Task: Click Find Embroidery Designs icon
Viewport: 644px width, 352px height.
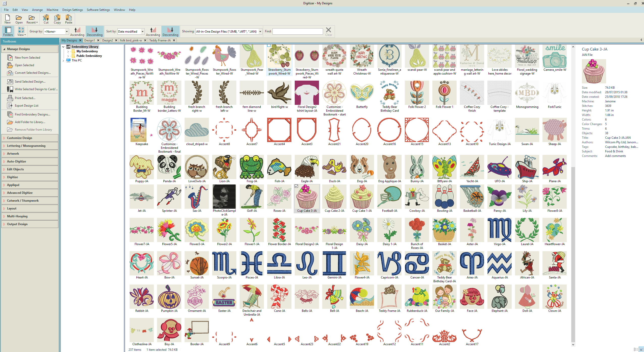Action: (x=10, y=114)
